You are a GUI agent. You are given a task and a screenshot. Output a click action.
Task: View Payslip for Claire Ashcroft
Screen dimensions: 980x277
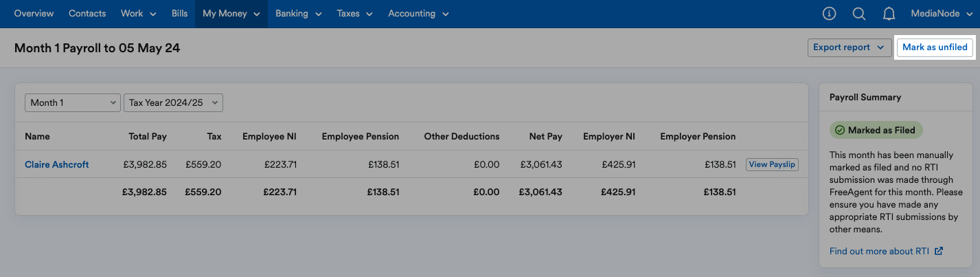coord(772,164)
